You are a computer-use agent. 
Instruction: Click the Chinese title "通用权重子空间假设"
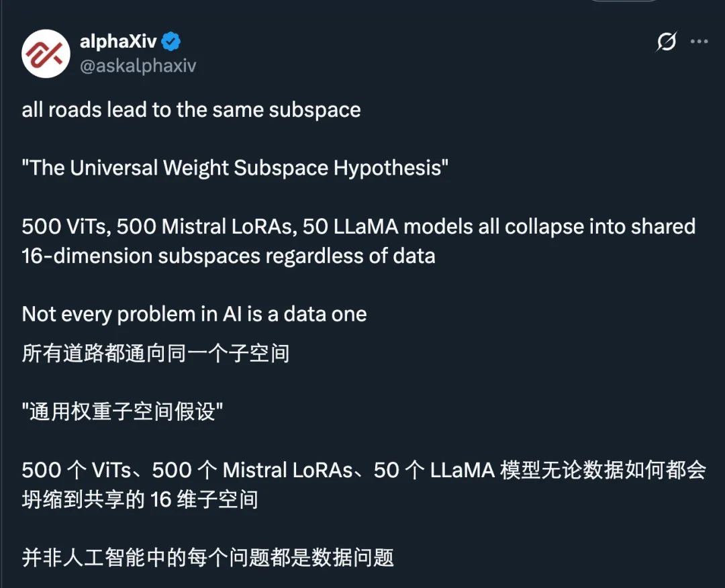[x=122, y=411]
